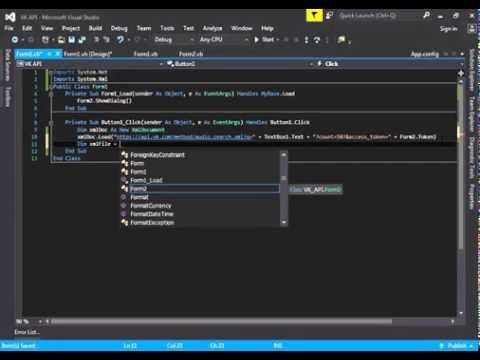This screenshot has height=360, width=480.
Task: Click the toolbar icon right of Start dropdown
Action: 286,40
